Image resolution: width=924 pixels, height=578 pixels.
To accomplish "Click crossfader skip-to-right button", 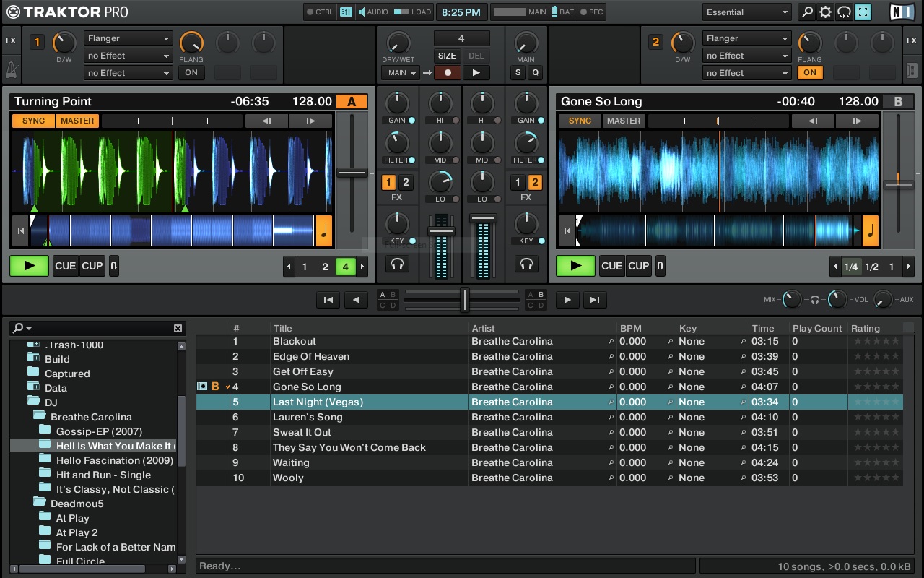I will (x=595, y=300).
